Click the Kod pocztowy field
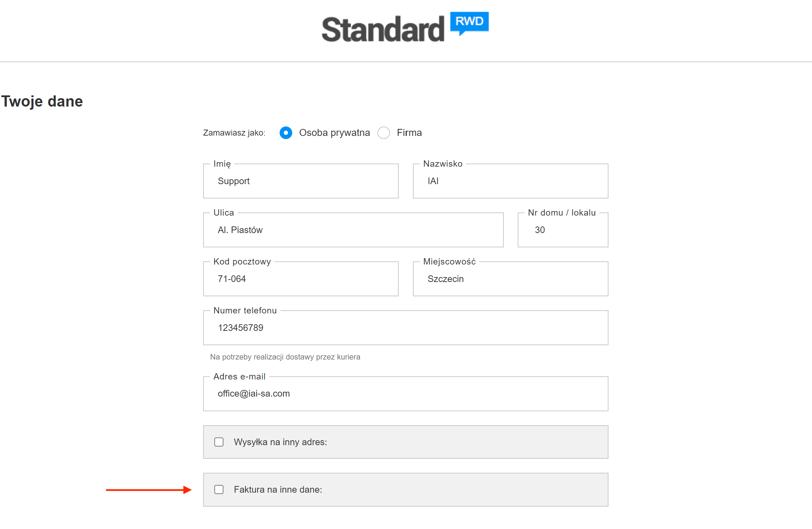 (x=301, y=279)
